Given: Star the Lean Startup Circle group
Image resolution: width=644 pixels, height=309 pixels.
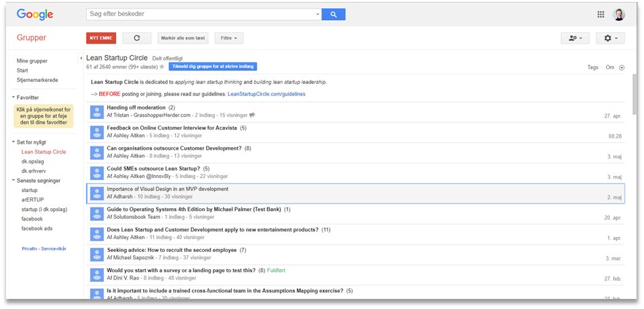Looking at the screenshot, I should 162,67.
